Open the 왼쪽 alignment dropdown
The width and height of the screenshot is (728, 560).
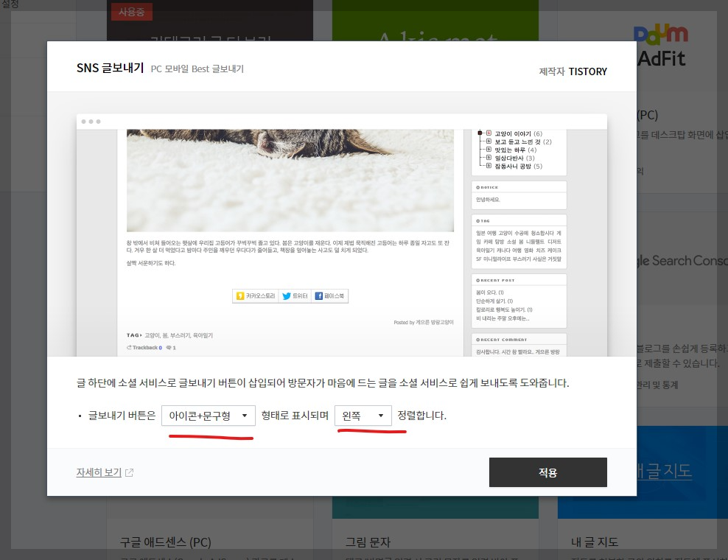pos(363,415)
